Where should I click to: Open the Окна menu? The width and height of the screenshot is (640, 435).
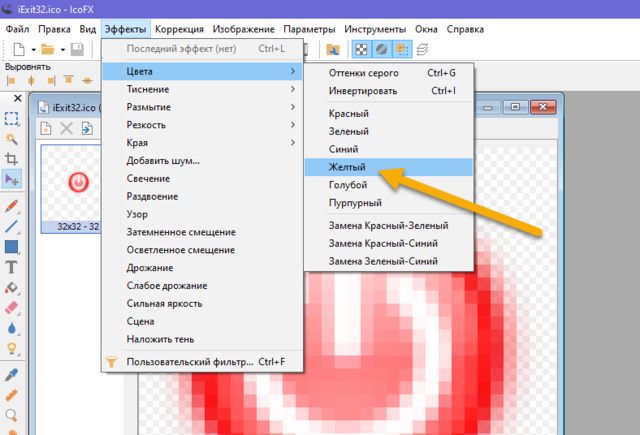426,29
